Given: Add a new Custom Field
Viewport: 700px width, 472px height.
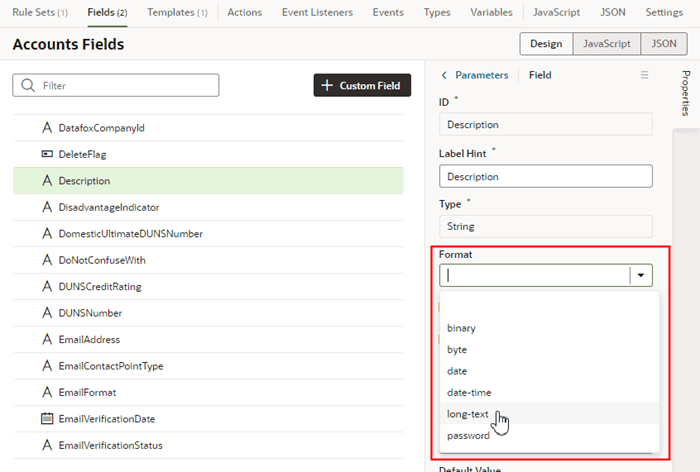Looking at the screenshot, I should (x=362, y=85).
